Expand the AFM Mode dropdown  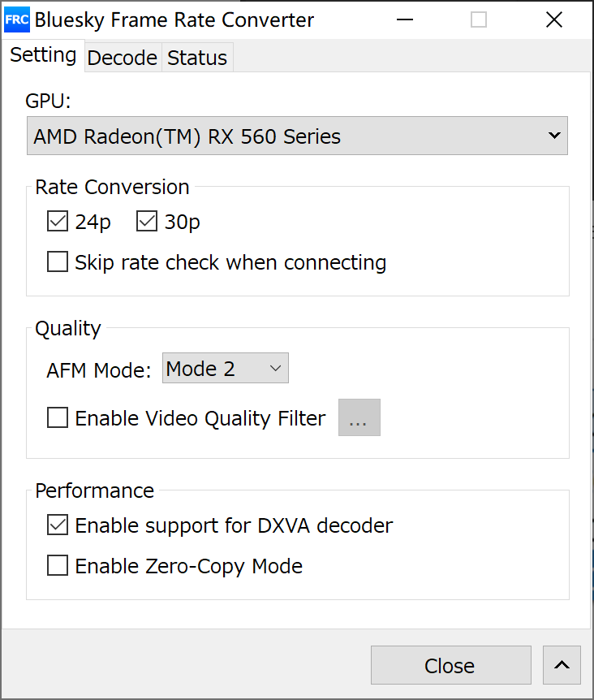225,369
